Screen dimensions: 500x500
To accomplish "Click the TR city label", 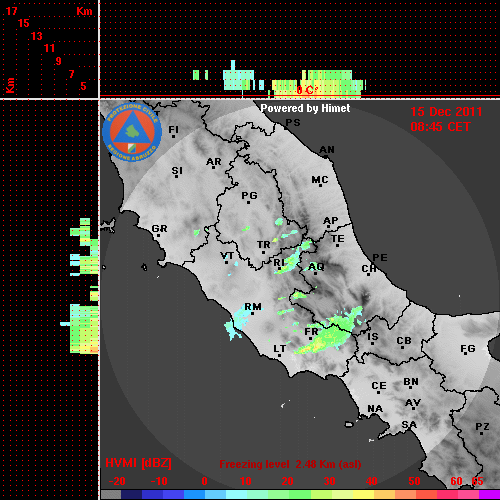I will [264, 245].
